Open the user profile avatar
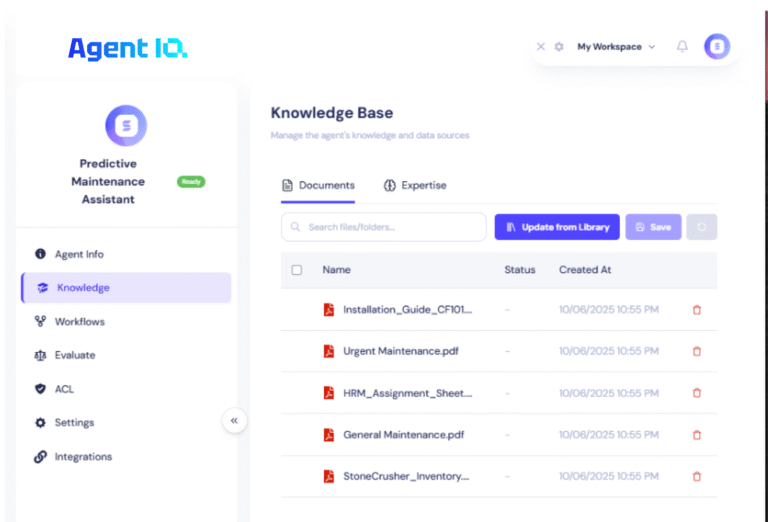 pyautogui.click(x=717, y=47)
